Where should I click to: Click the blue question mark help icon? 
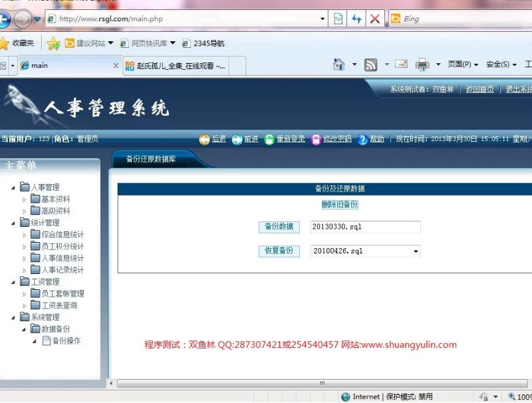tap(362, 140)
